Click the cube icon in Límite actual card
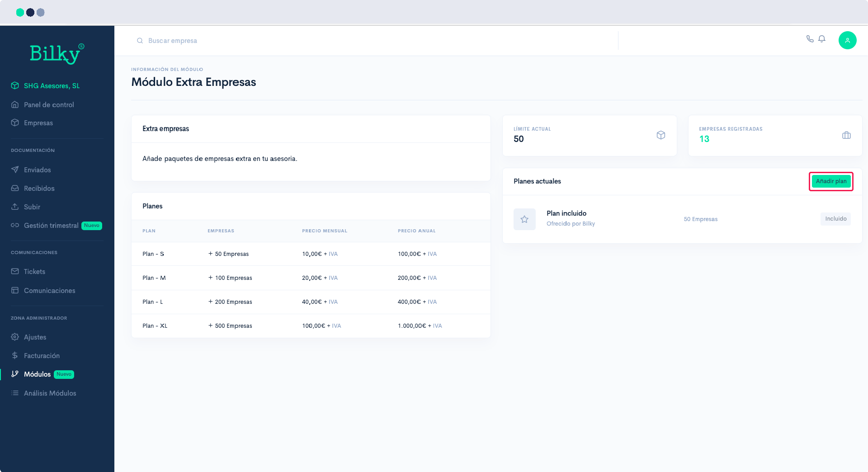This screenshot has height=472, width=868. coord(660,135)
